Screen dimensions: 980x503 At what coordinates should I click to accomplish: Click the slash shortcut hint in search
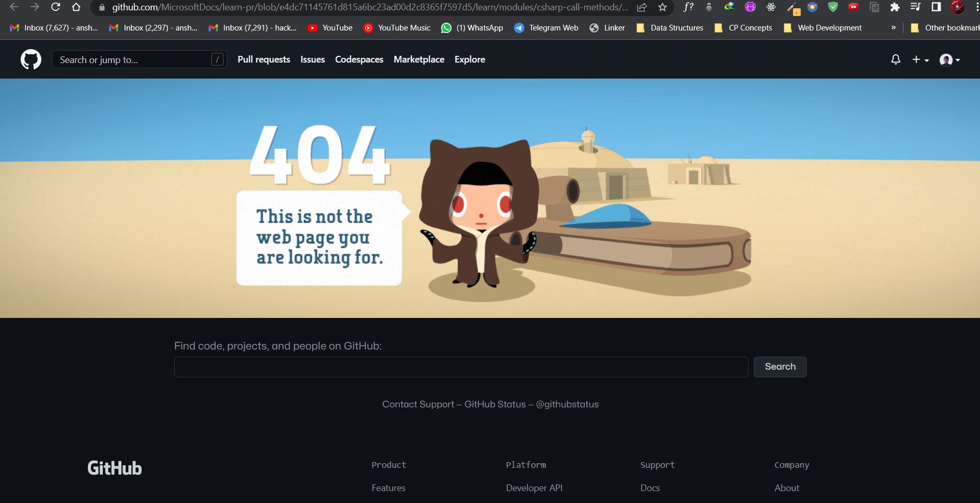[x=217, y=59]
